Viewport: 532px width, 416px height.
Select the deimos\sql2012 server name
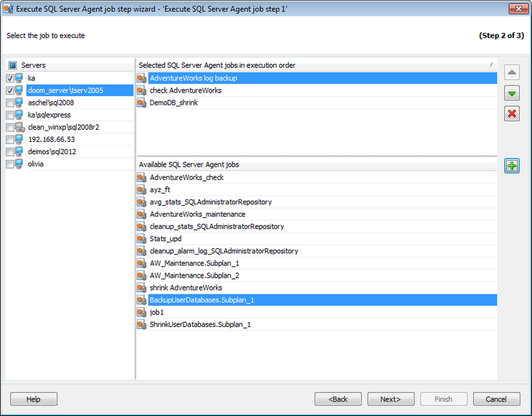click(52, 151)
